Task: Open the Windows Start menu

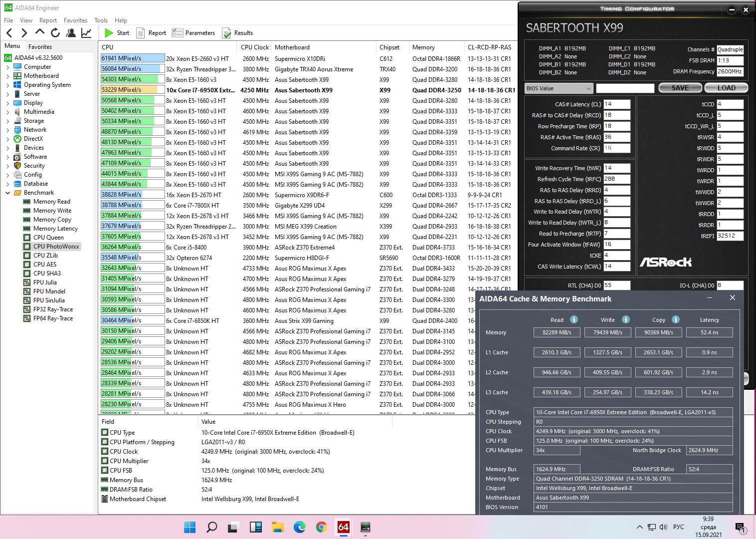Action: [x=189, y=527]
